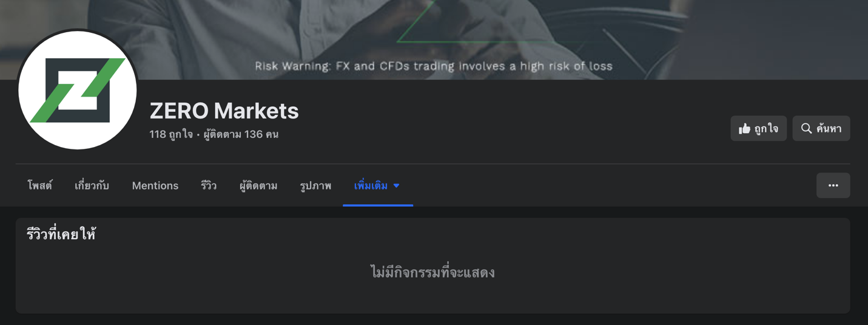Open the ผู้ติดตาม 136 คน follower count
Viewport: 868px width, 325px height.
241,134
